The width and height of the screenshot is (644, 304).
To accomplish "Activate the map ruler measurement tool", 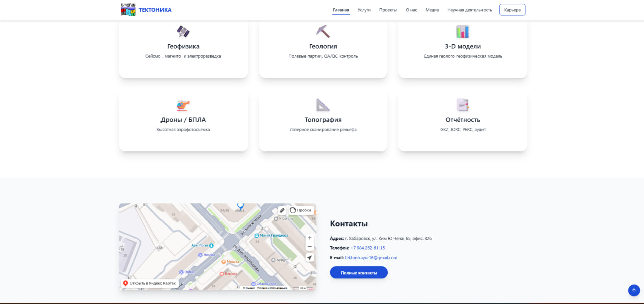I will (282, 210).
